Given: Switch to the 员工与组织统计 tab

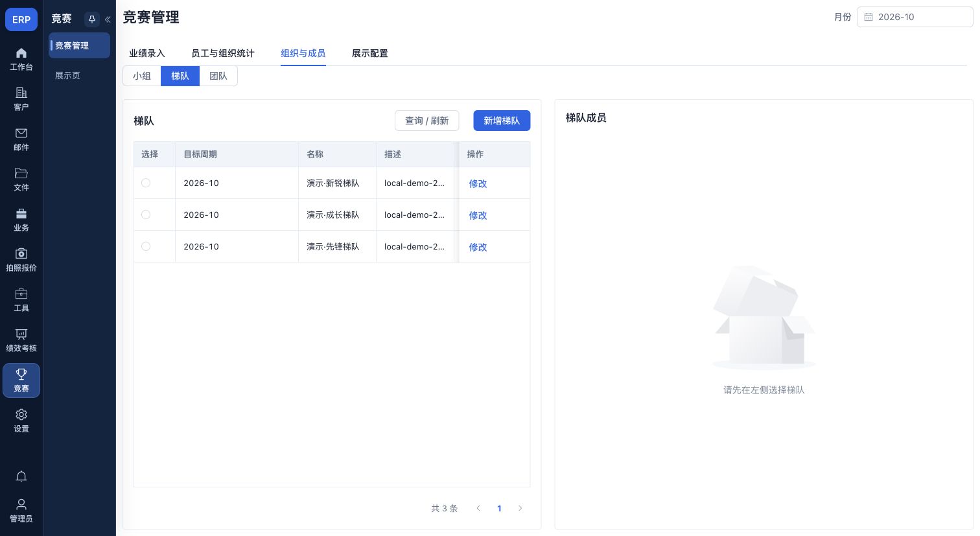Looking at the screenshot, I should pyautogui.click(x=223, y=53).
